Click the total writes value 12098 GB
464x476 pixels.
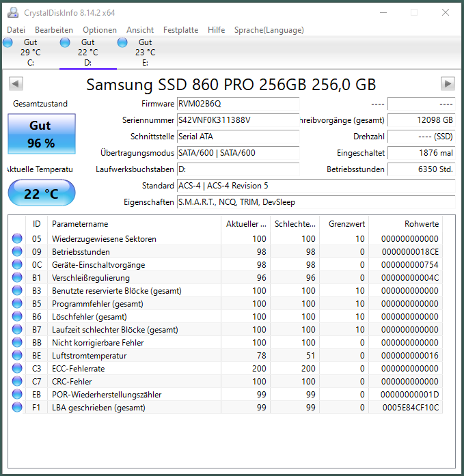(422, 120)
